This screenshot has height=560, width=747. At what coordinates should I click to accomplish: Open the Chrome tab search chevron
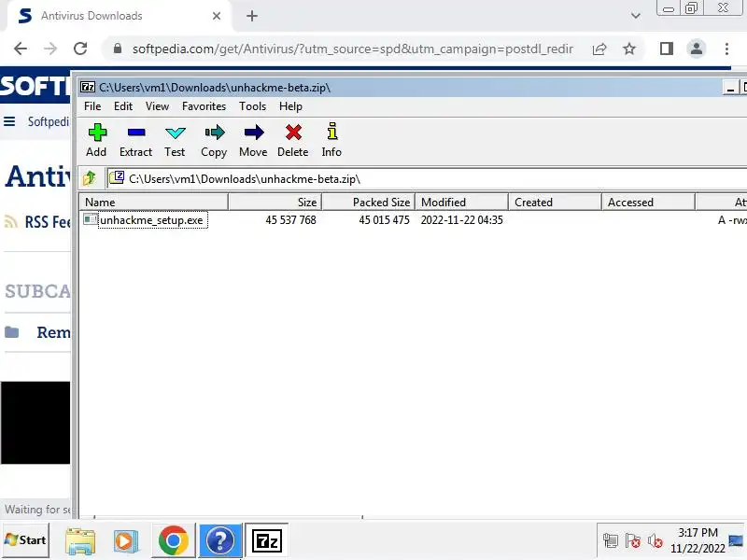(636, 16)
